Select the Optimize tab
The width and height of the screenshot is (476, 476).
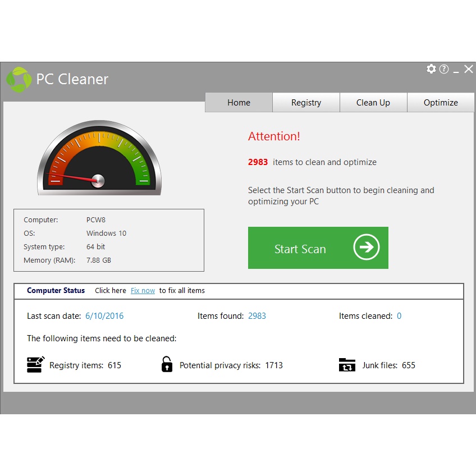coord(441,103)
